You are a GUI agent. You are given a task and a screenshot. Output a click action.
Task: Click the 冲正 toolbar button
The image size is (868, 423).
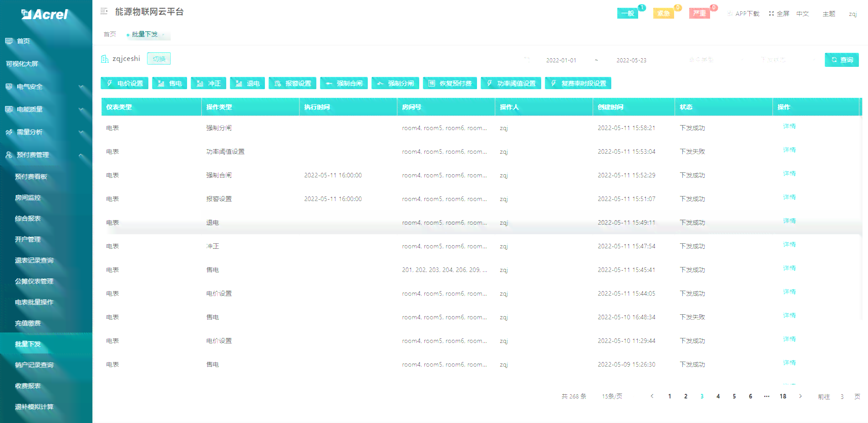pos(208,83)
